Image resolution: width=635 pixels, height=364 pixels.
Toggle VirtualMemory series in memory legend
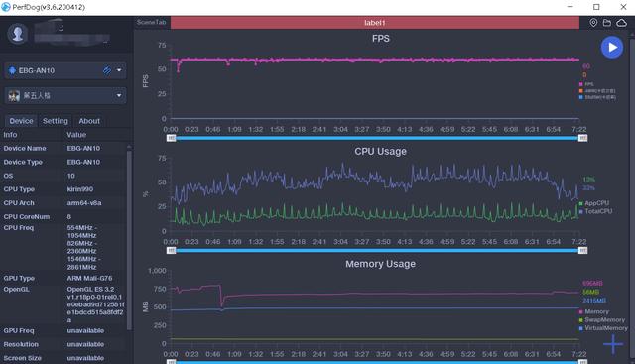coord(603,328)
